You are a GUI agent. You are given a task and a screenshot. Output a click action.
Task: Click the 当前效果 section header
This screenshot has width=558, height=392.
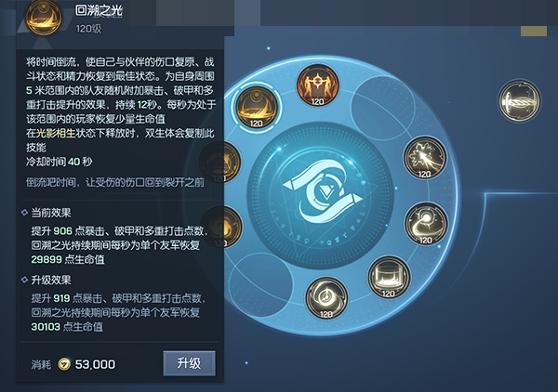[x=51, y=213]
